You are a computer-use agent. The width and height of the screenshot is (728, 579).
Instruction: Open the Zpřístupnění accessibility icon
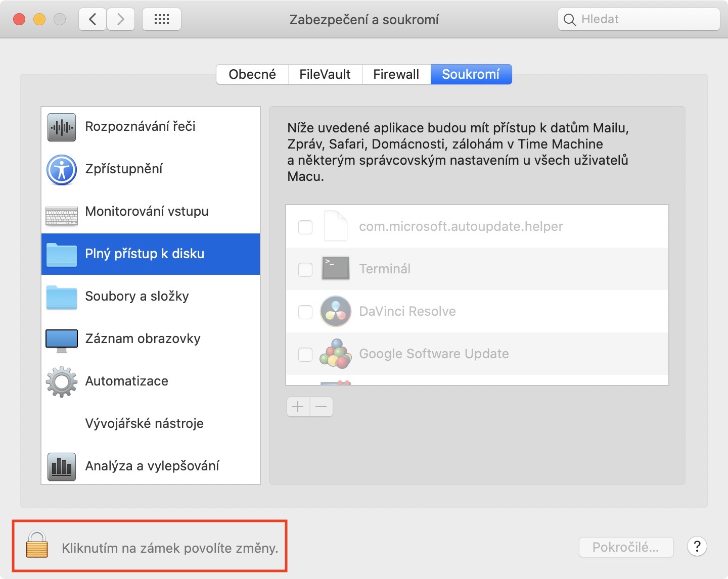pos(62,169)
